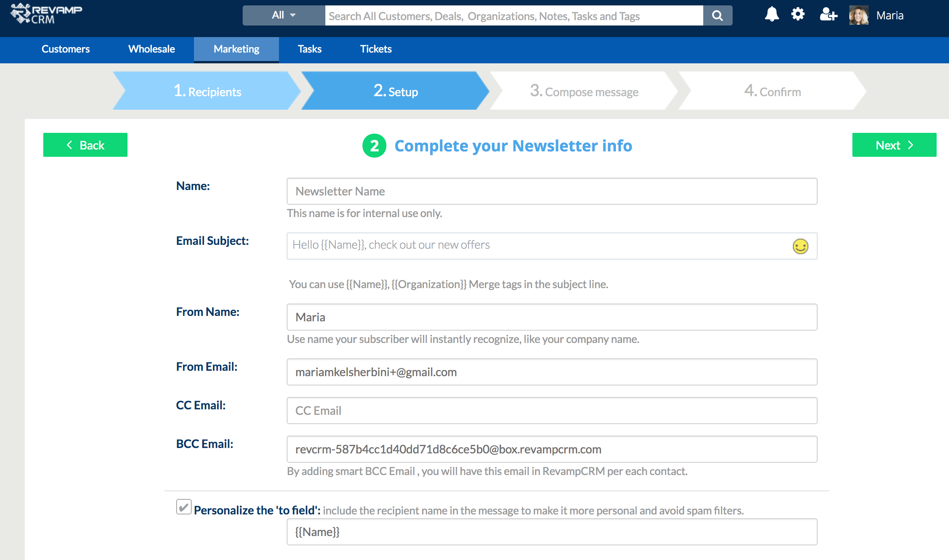
Task: Click the global search input box
Action: pyautogui.click(x=514, y=15)
